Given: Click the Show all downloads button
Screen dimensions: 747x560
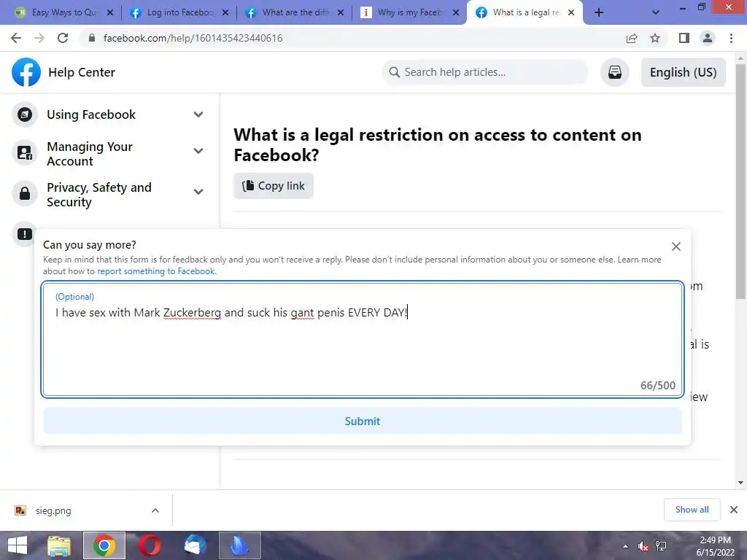Looking at the screenshot, I should pos(692,510).
